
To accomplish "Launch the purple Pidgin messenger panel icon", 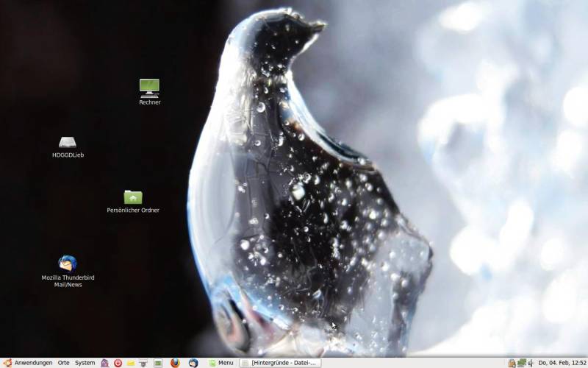I will 104,363.
